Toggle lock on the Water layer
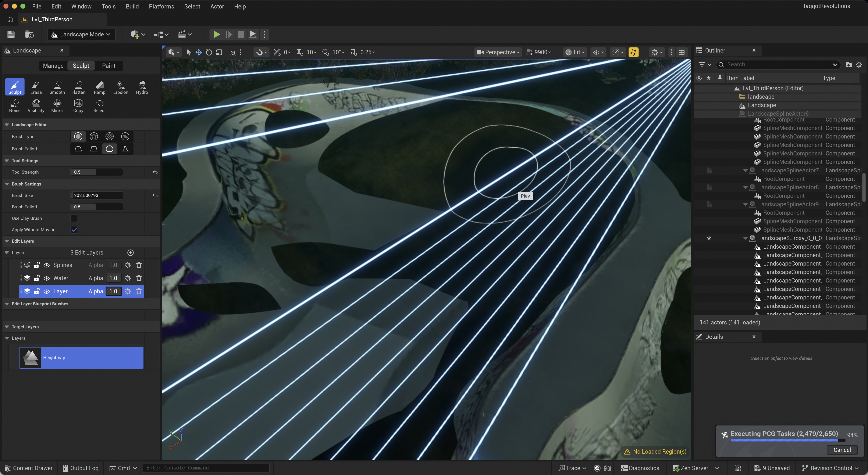This screenshot has height=475, width=868. pos(37,278)
